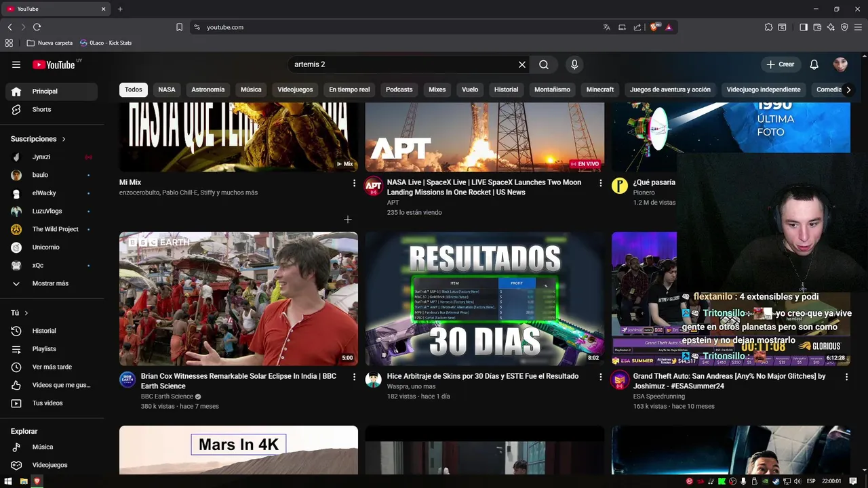
Task: Select the Montañismo filter chip
Action: click(x=552, y=89)
